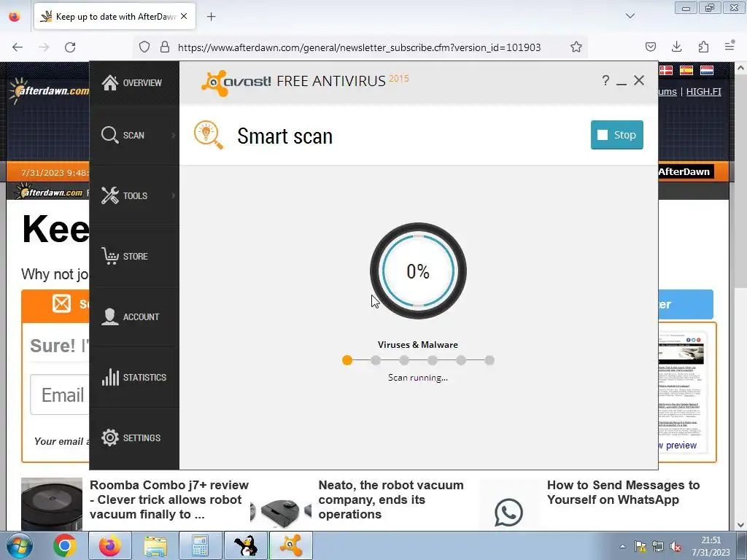Open the Tools menu in Avast sidebar
747x560 pixels.
[134, 195]
